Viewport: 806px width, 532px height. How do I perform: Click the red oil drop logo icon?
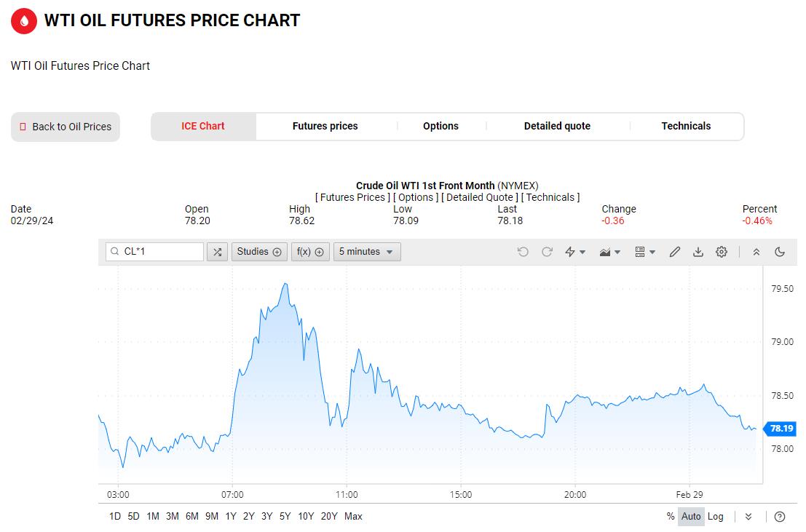point(23,20)
